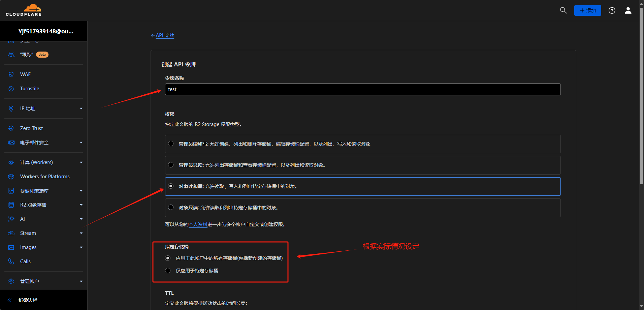Expand the 存储和数据库 menu arrow
The height and width of the screenshot is (310, 644).
pyautogui.click(x=81, y=191)
